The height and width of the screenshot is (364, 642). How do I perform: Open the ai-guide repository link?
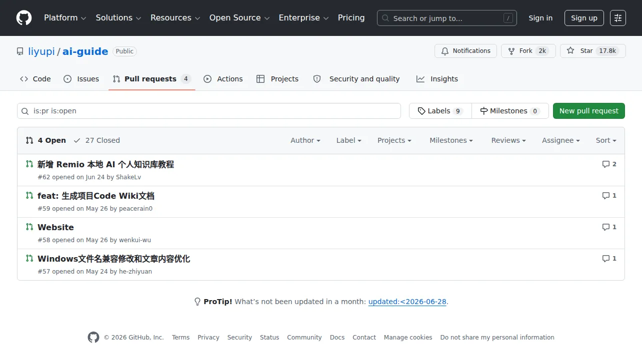tap(85, 51)
